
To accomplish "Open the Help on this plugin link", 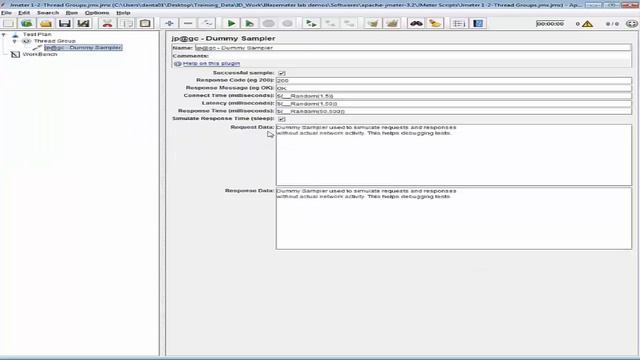I will 211,64.
